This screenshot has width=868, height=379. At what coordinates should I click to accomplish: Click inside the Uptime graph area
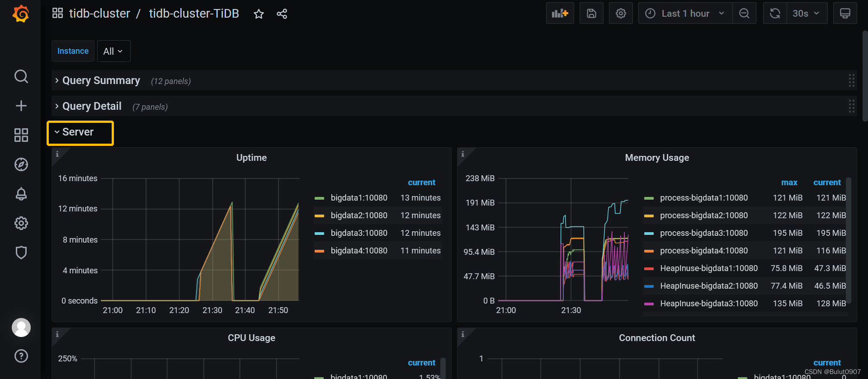click(200, 239)
